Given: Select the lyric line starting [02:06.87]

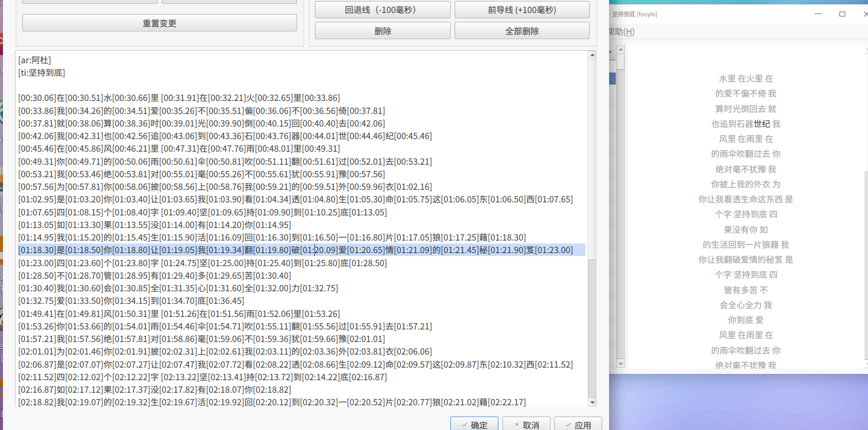Looking at the screenshot, I should (x=296, y=364).
